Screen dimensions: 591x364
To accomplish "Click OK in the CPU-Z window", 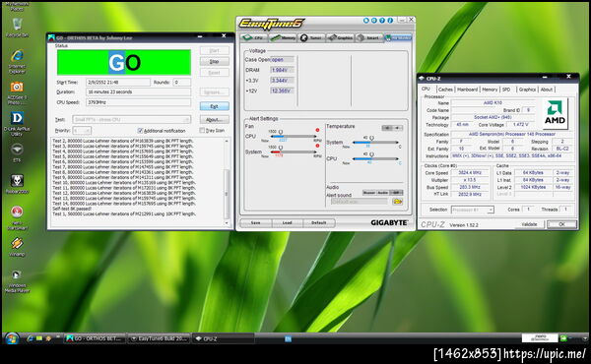I will 561,224.
